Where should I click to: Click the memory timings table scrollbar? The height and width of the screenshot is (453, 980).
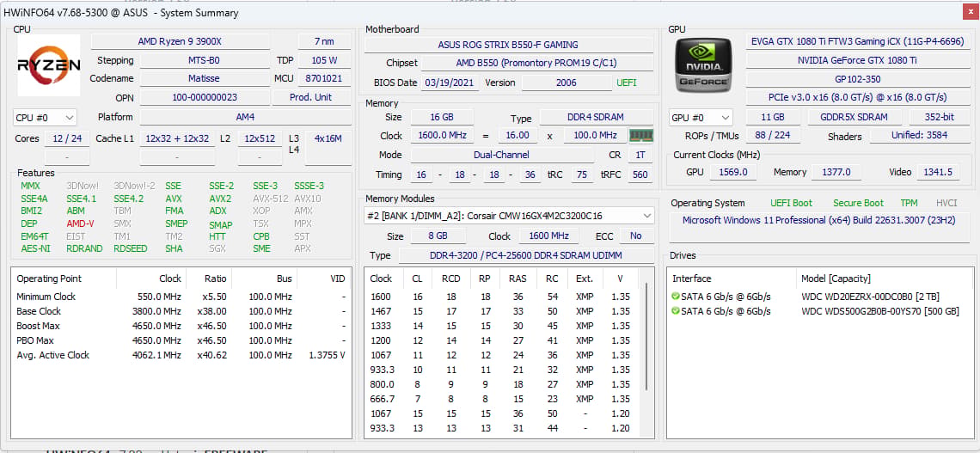(x=646, y=338)
